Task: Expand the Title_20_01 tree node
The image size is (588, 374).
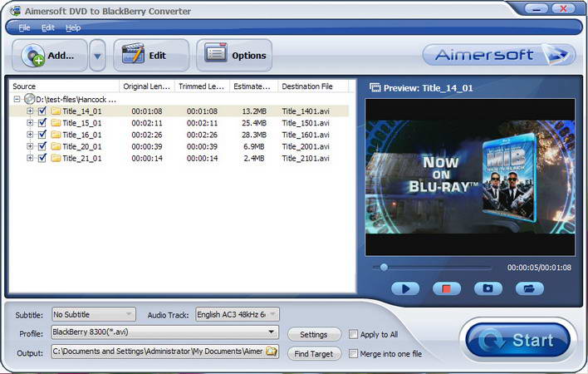Action: coord(30,146)
